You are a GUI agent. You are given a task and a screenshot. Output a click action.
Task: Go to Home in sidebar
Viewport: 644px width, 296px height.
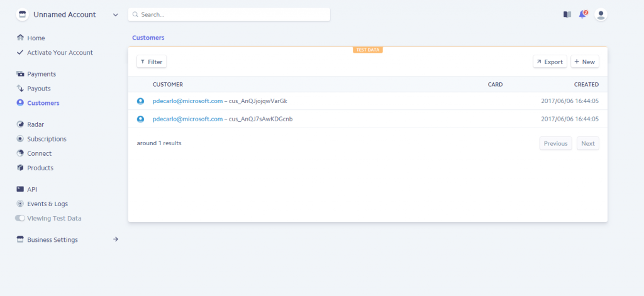(36, 38)
